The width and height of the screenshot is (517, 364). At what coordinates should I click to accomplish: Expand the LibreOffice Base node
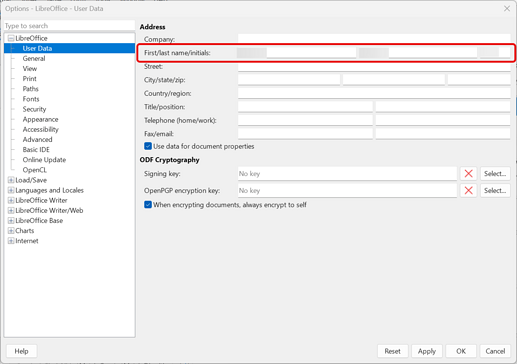tap(11, 221)
